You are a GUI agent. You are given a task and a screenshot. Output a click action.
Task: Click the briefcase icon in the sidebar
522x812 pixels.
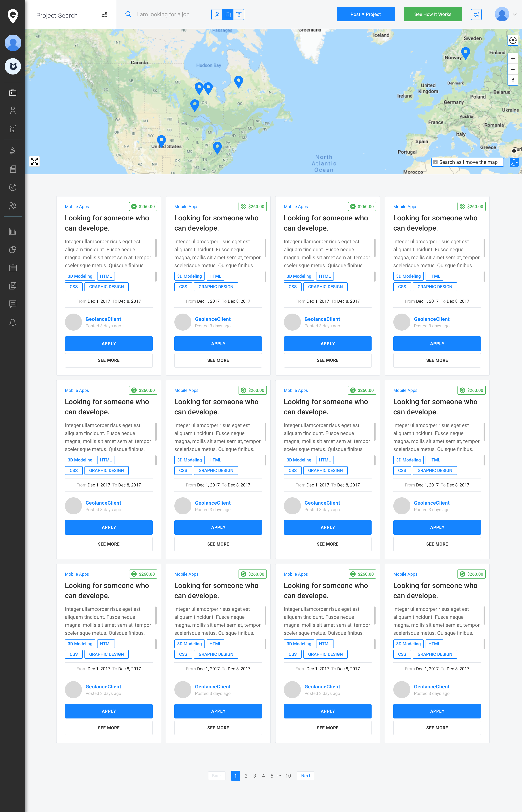pyautogui.click(x=13, y=92)
